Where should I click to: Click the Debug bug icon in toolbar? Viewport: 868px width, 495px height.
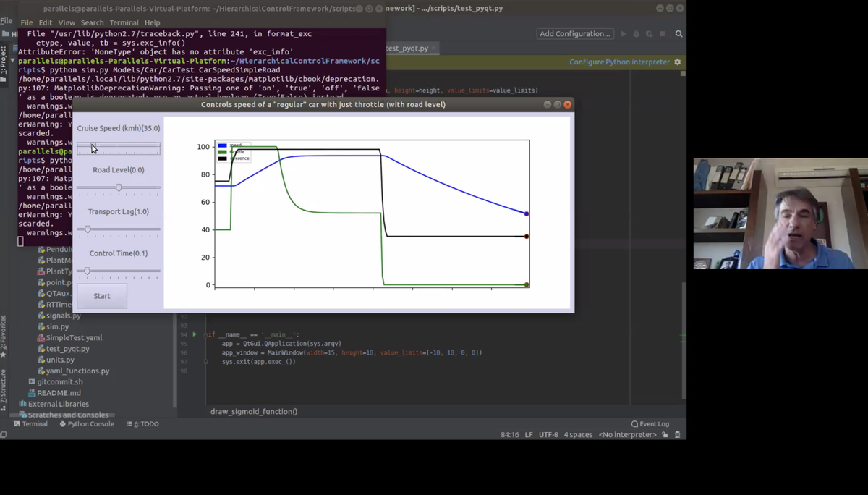click(x=637, y=34)
